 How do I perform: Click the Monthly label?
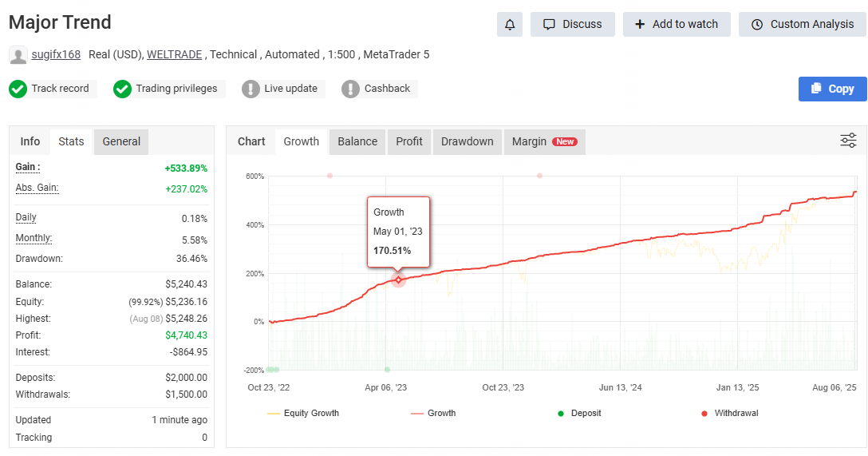point(34,238)
